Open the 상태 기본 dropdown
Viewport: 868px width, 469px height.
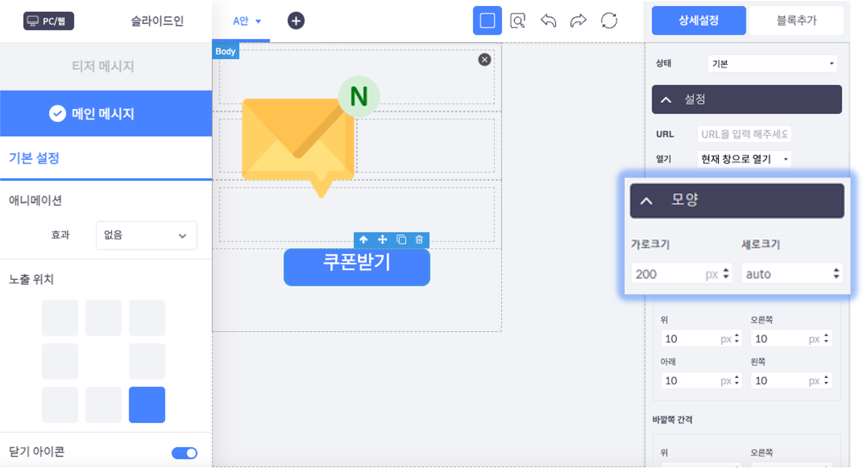pyautogui.click(x=772, y=64)
